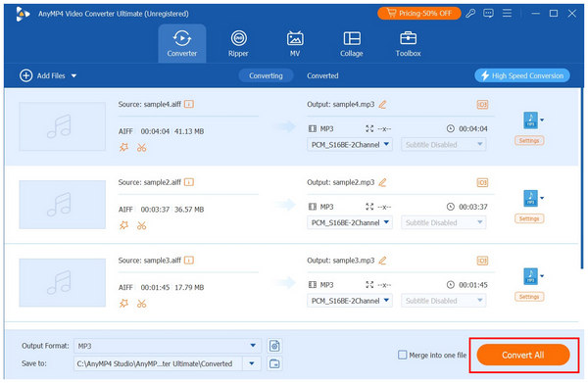
Task: Open the feedback chat icon
Action: pos(488,14)
